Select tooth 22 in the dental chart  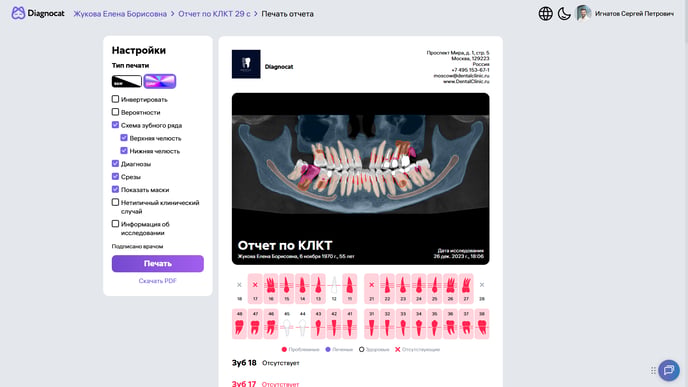tap(387, 288)
